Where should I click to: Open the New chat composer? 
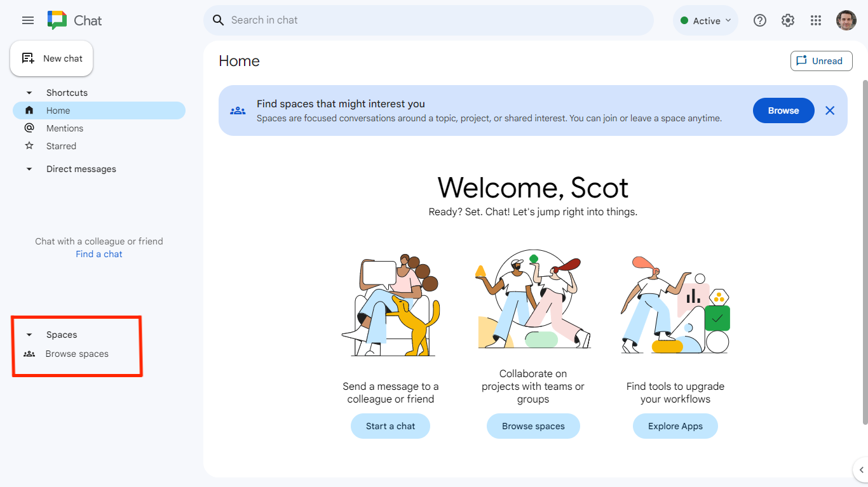coord(51,58)
